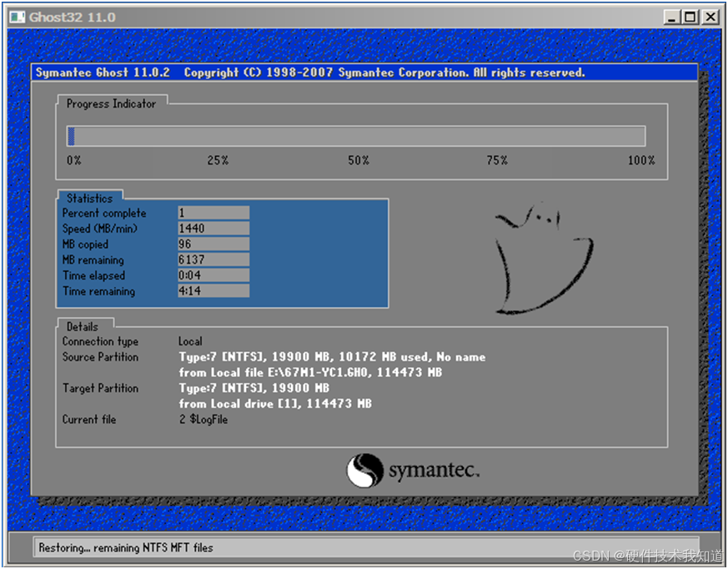Click the symantec wordmark text
Image resolution: width=728 pixels, height=569 pixels.
(x=434, y=470)
